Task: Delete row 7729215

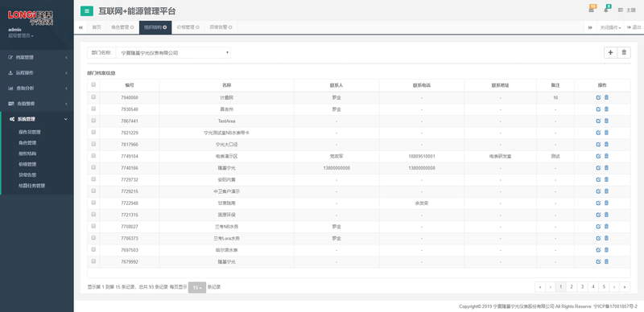Action: pyautogui.click(x=607, y=191)
